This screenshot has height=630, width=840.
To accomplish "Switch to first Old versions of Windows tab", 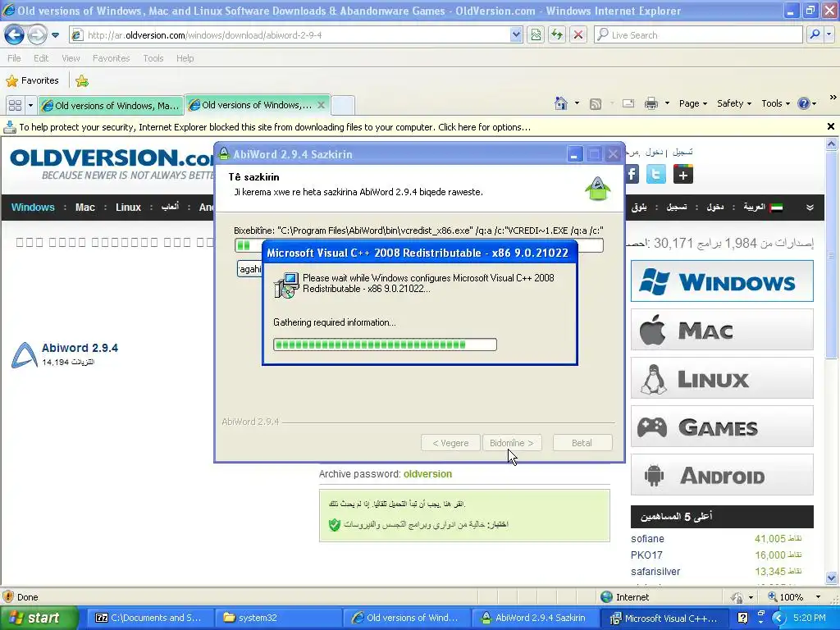I will click(x=111, y=106).
